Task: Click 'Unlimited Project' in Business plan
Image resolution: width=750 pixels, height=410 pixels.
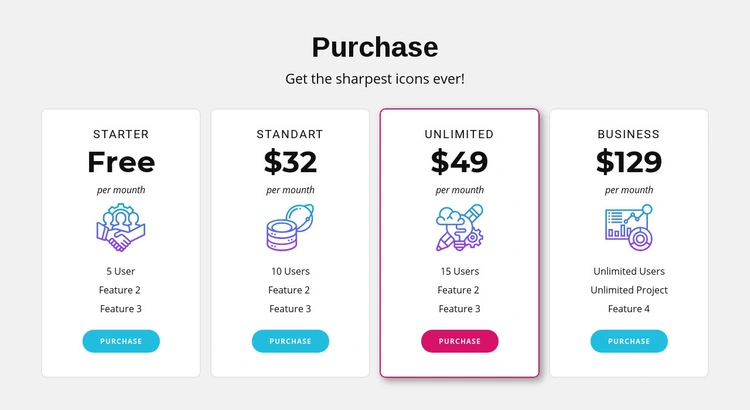Action: [629, 290]
